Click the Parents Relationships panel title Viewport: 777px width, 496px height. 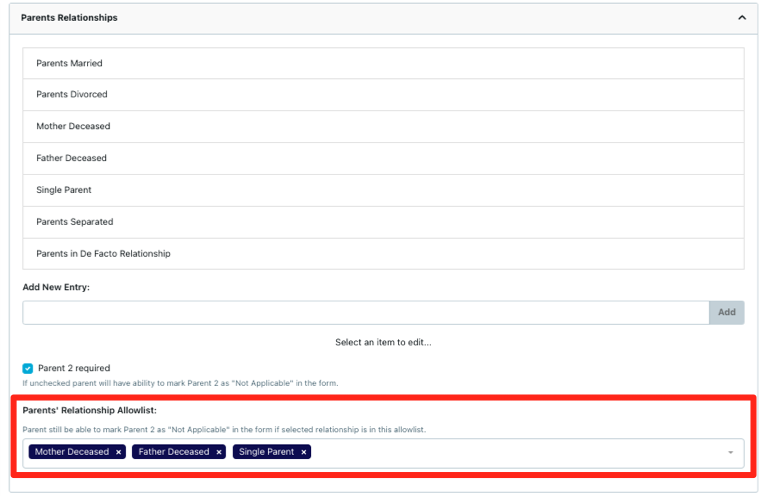(x=69, y=18)
